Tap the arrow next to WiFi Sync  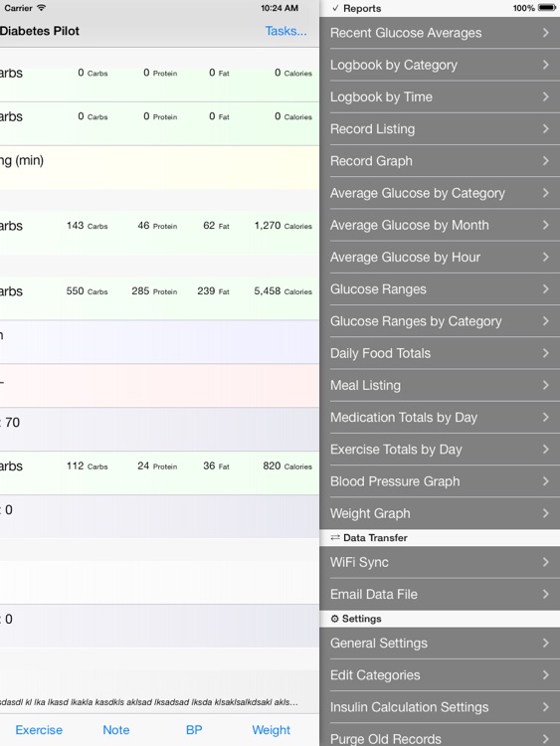[546, 562]
